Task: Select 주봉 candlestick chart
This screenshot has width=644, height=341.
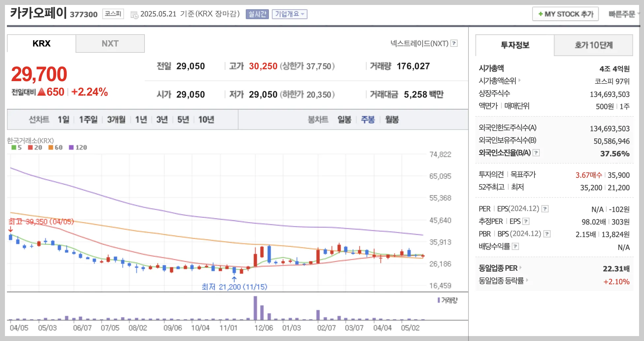Action: [x=368, y=119]
